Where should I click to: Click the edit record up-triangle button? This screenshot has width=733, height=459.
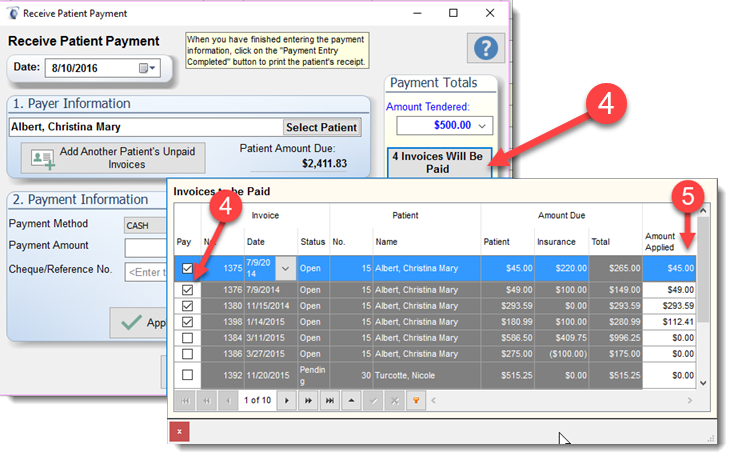pyautogui.click(x=351, y=401)
